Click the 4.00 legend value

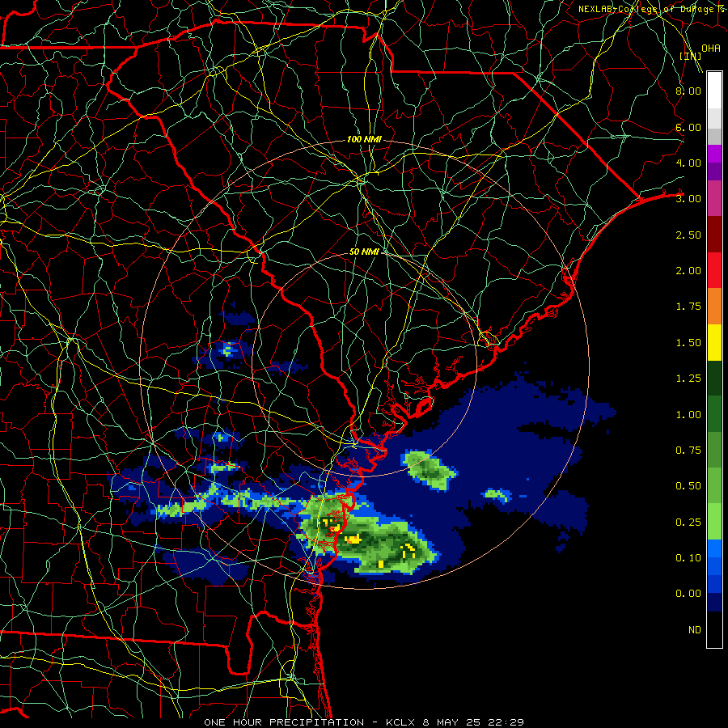[x=688, y=163]
